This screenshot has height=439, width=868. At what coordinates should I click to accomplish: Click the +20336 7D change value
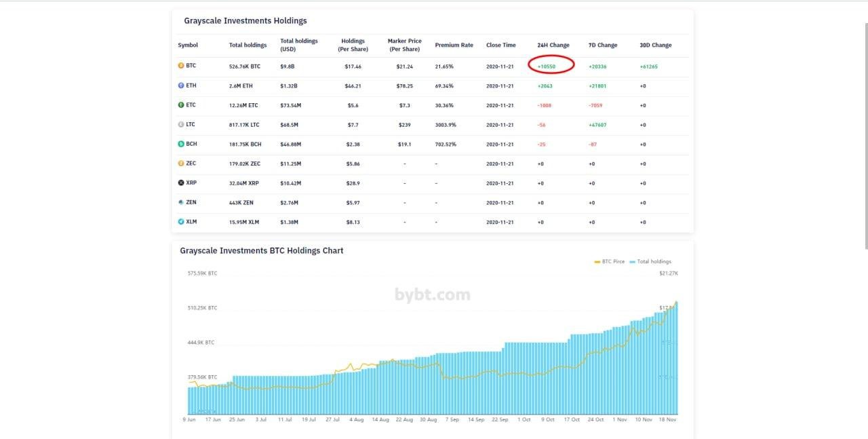[598, 66]
